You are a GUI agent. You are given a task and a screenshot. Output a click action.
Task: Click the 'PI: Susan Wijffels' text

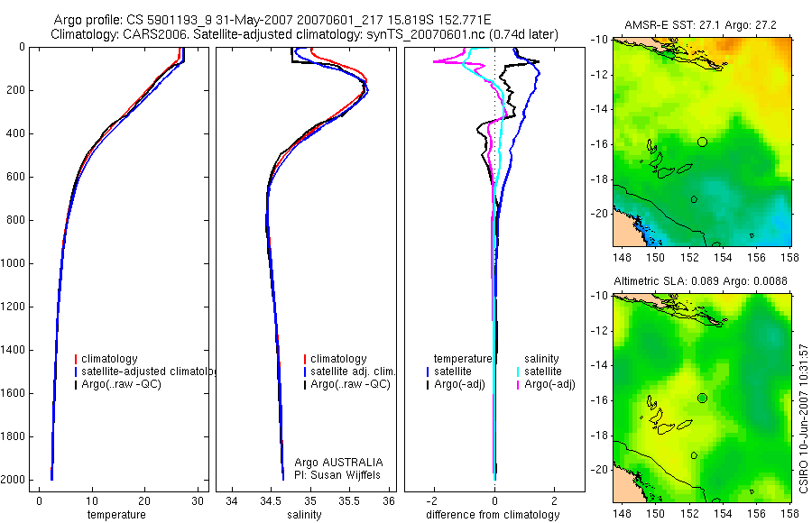coord(337,475)
